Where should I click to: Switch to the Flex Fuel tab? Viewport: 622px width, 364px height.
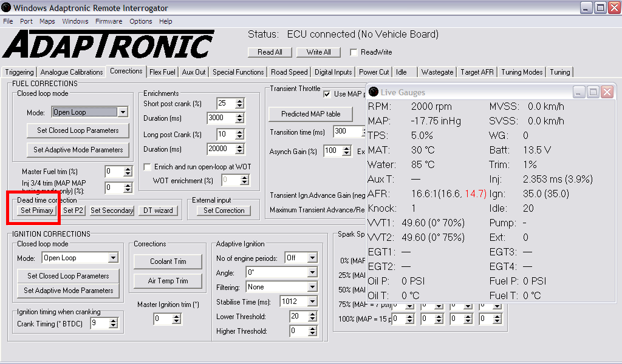[x=162, y=72]
